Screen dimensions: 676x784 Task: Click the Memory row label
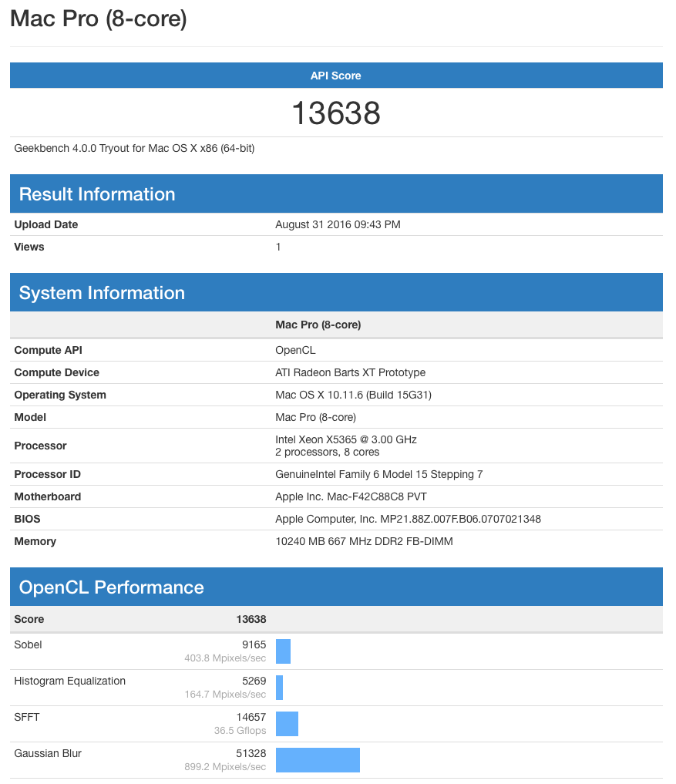pyautogui.click(x=35, y=541)
